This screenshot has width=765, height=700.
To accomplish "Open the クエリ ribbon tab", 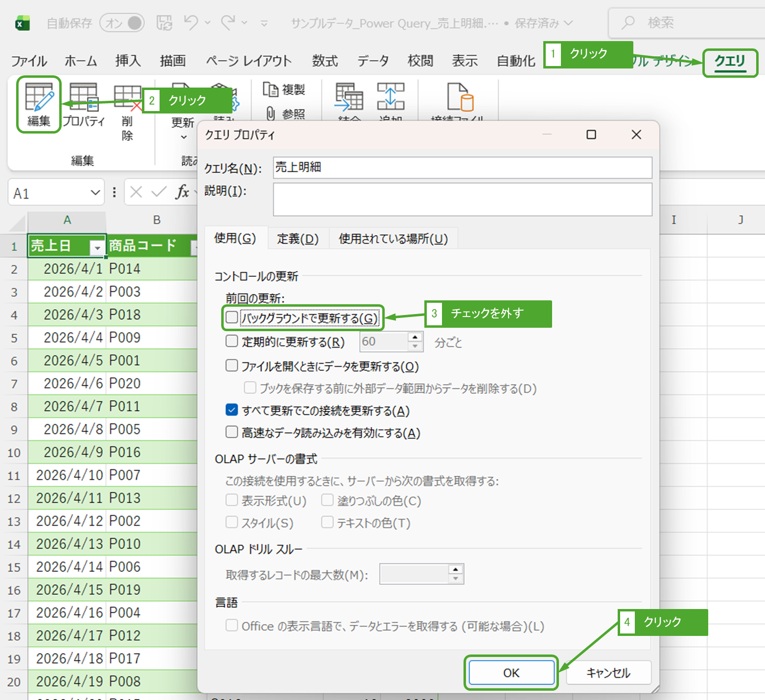I will 729,62.
